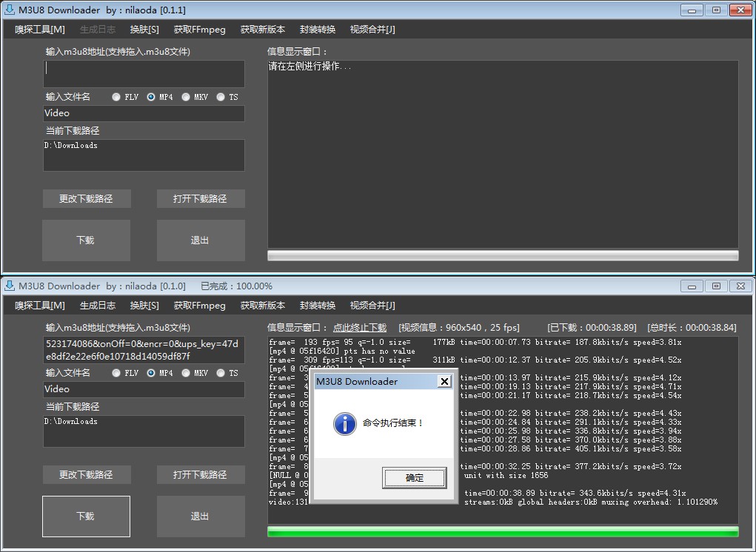This screenshot has width=756, height=552.
Task: Open 生成日志 menu in bottom window
Action: 98,306
